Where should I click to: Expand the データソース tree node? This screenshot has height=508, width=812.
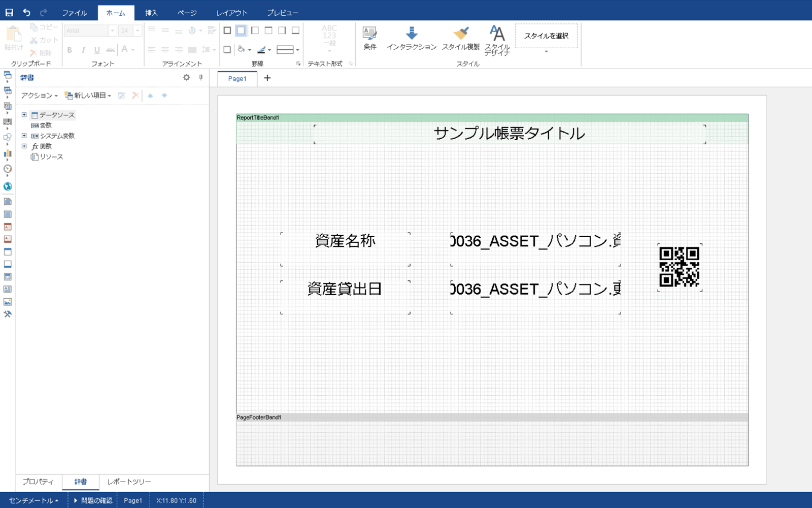point(24,115)
